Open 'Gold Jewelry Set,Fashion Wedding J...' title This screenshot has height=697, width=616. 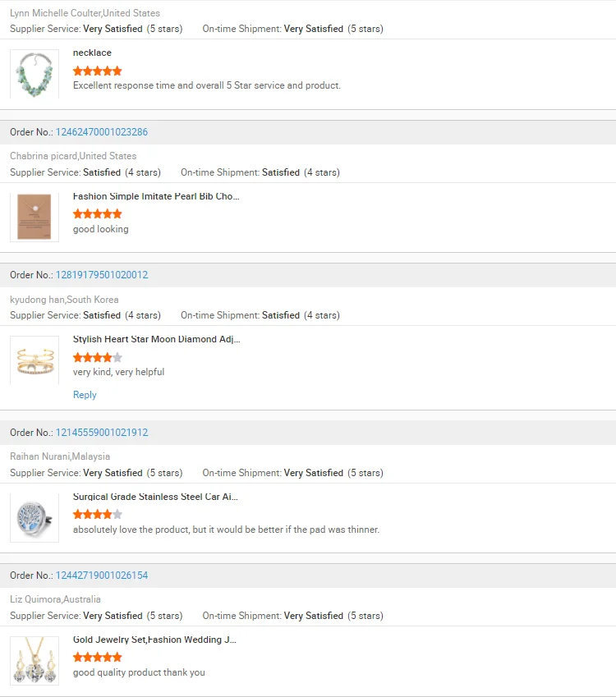pyautogui.click(x=154, y=640)
